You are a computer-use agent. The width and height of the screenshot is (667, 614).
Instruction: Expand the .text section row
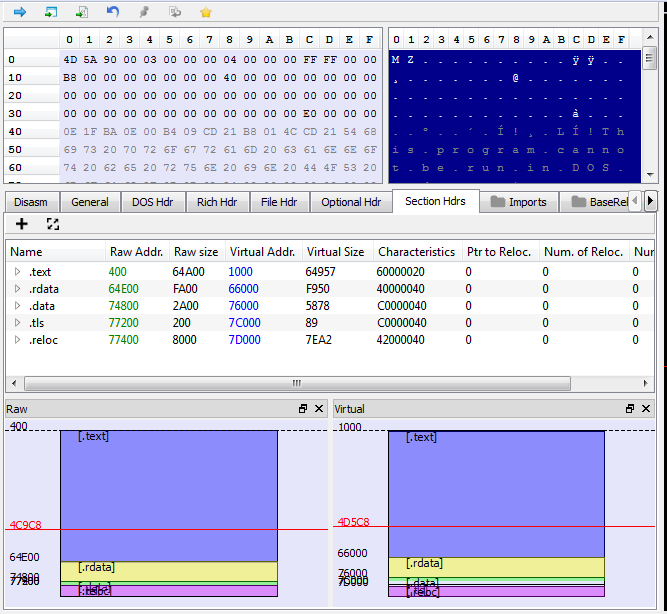[x=17, y=271]
